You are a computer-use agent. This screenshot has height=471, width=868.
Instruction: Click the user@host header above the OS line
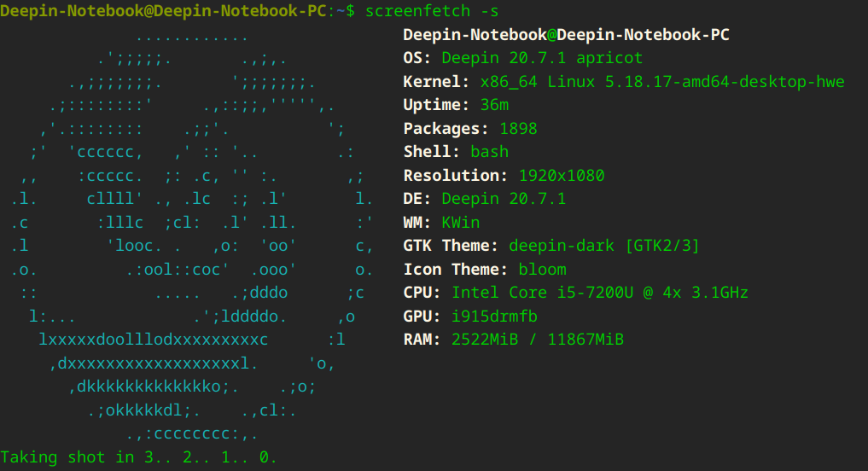566,35
